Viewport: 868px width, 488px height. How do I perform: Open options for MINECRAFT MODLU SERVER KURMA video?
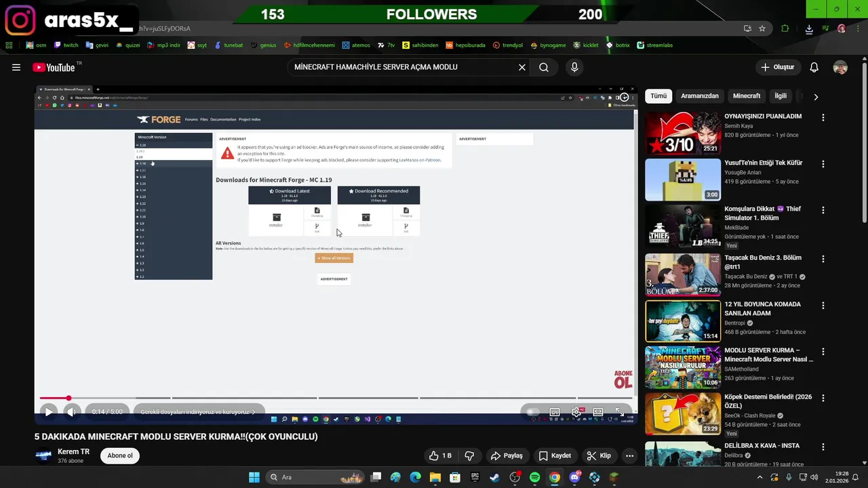point(823,352)
